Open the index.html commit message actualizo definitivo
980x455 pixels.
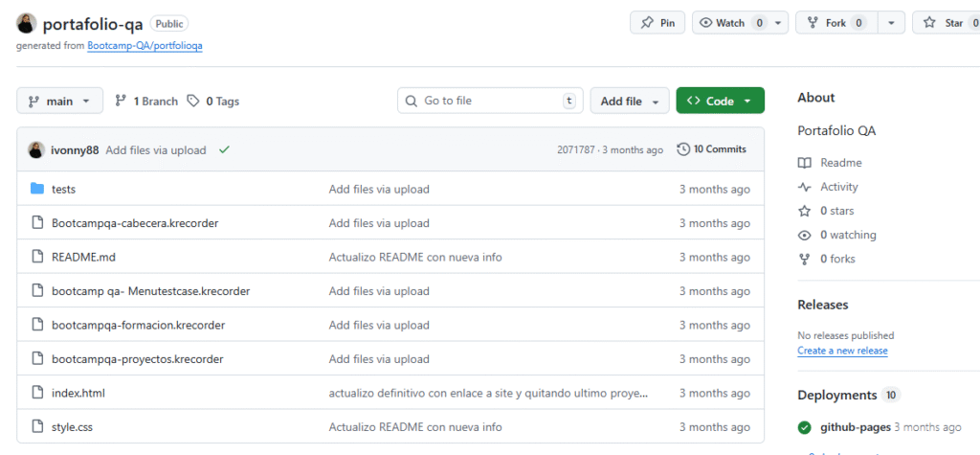488,393
